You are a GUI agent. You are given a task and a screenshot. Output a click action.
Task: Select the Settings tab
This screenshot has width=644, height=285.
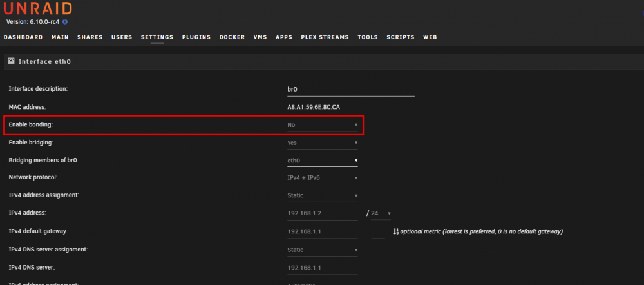[x=157, y=37]
